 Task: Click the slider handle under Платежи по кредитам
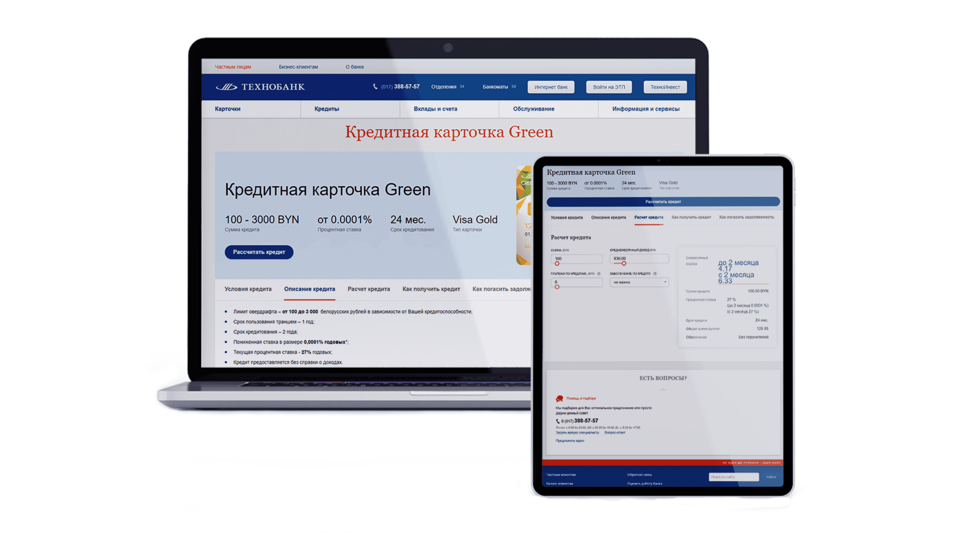point(557,287)
